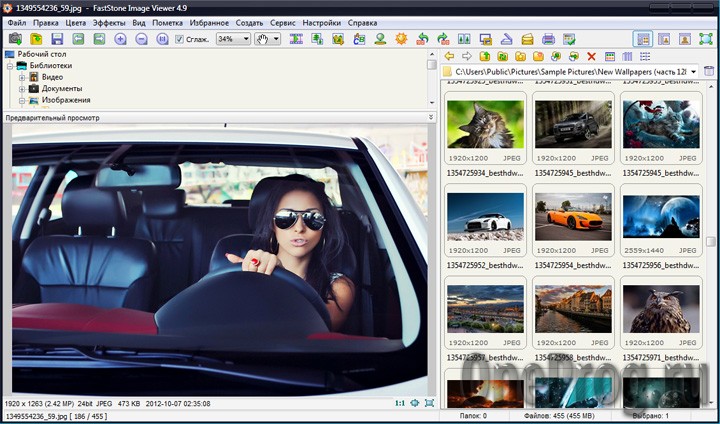Rotate image right with the green arrow icon
The width and height of the screenshot is (720, 424).
coord(443,39)
